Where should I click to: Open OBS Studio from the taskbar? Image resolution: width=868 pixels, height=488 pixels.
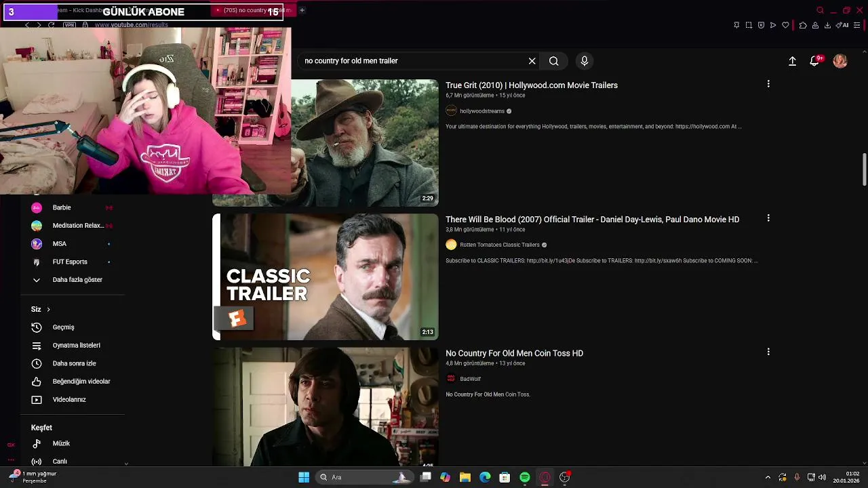[564, 477]
